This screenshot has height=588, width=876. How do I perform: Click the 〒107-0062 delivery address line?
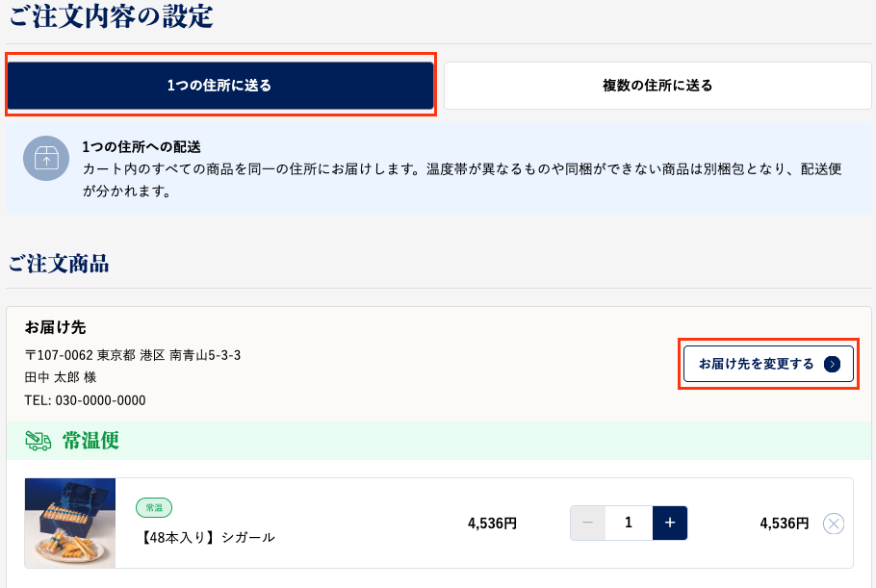coord(133,355)
